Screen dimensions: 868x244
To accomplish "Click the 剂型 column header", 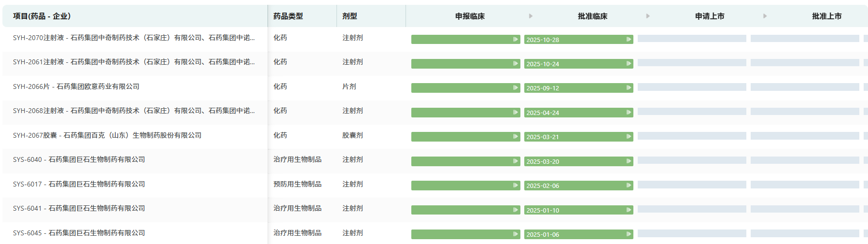I will pyautogui.click(x=350, y=16).
